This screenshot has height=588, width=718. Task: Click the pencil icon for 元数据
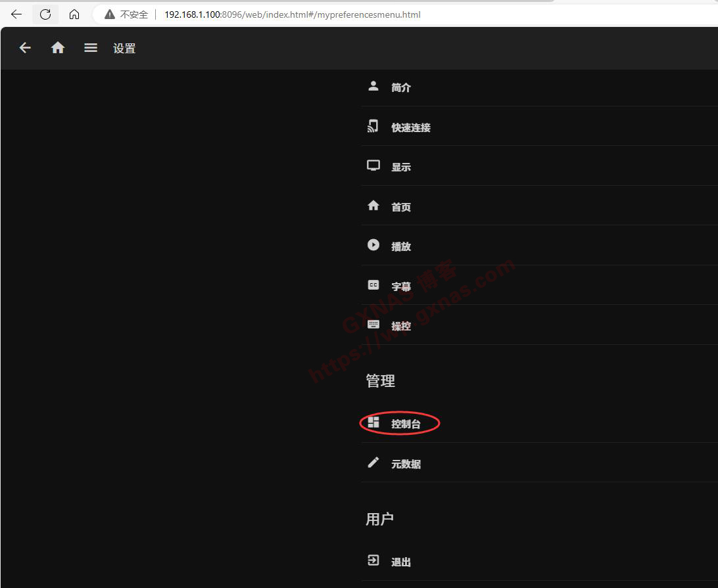pos(373,463)
